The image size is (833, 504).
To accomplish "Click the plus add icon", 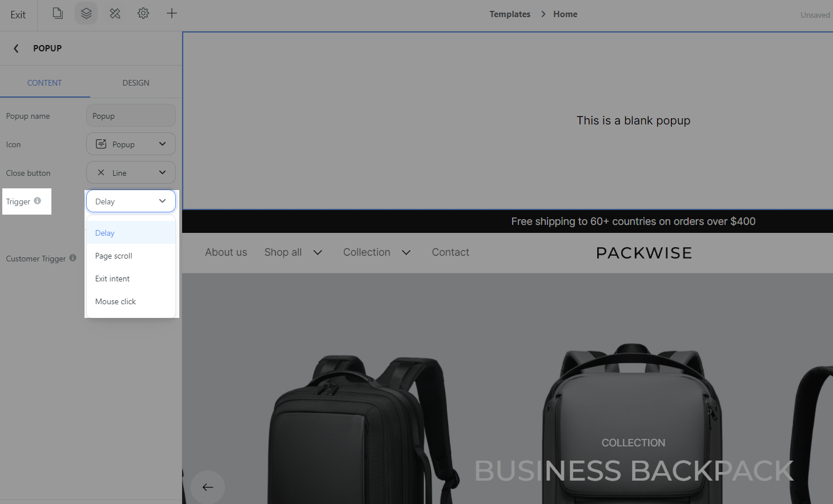I will (172, 13).
